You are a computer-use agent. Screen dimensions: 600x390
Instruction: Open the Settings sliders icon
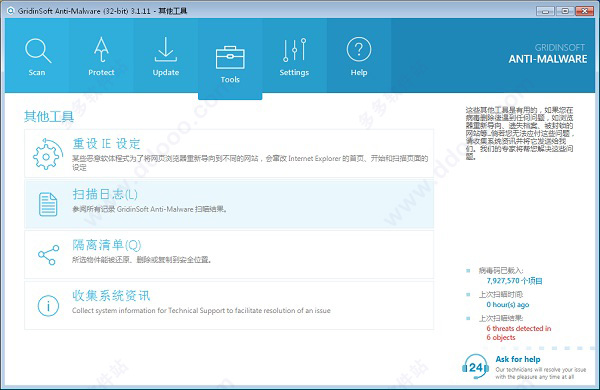coord(294,50)
